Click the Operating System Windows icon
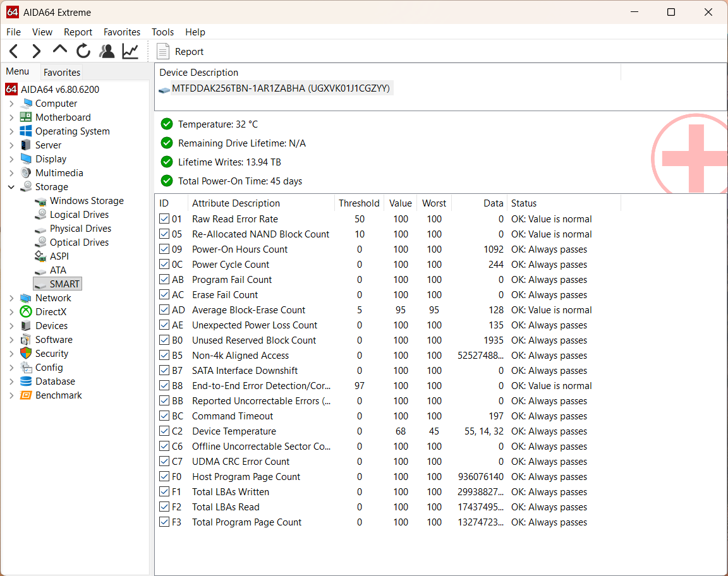 26,131
